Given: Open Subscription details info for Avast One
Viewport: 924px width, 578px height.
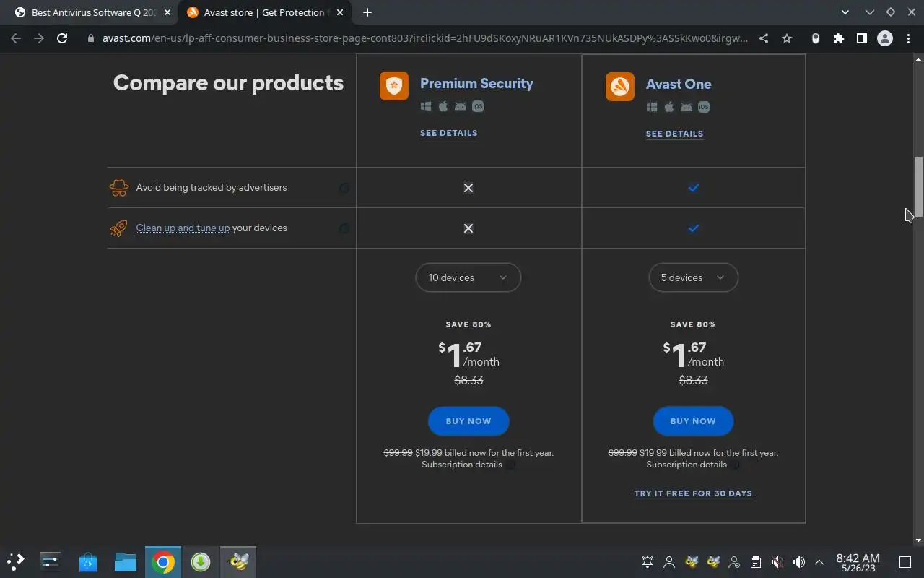Looking at the screenshot, I should point(735,465).
